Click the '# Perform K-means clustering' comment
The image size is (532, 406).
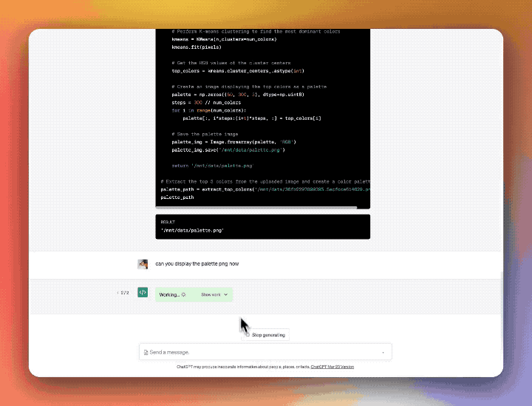(256, 32)
